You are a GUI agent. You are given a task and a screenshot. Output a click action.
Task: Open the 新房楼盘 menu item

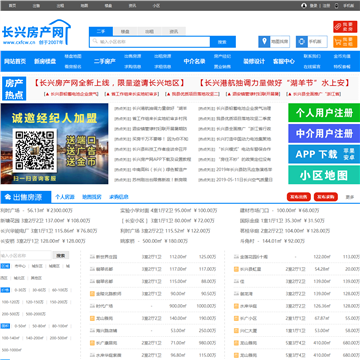point(45,61)
